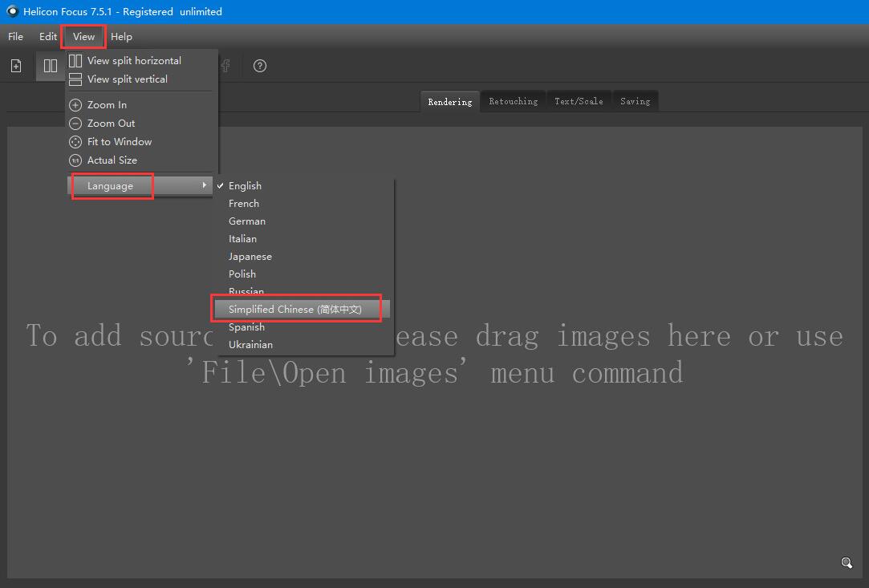Select Actual Size menu entry
This screenshot has width=869, height=588.
pyautogui.click(x=112, y=160)
